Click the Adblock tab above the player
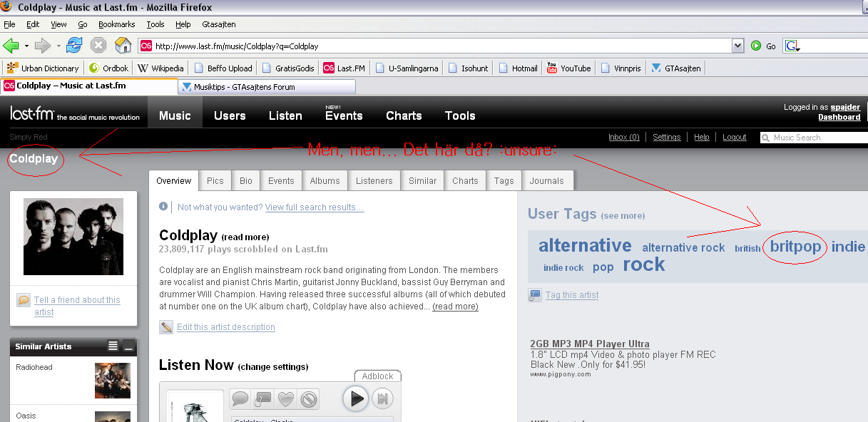The image size is (868, 422). (377, 376)
